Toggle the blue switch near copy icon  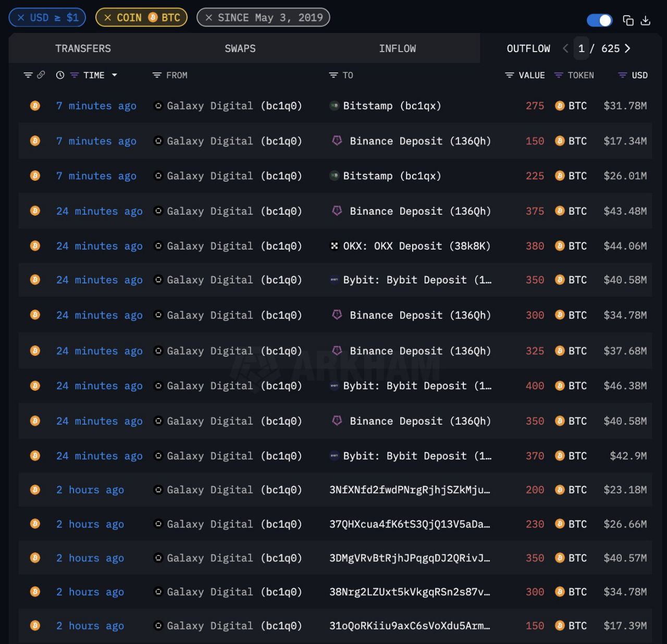[599, 20]
